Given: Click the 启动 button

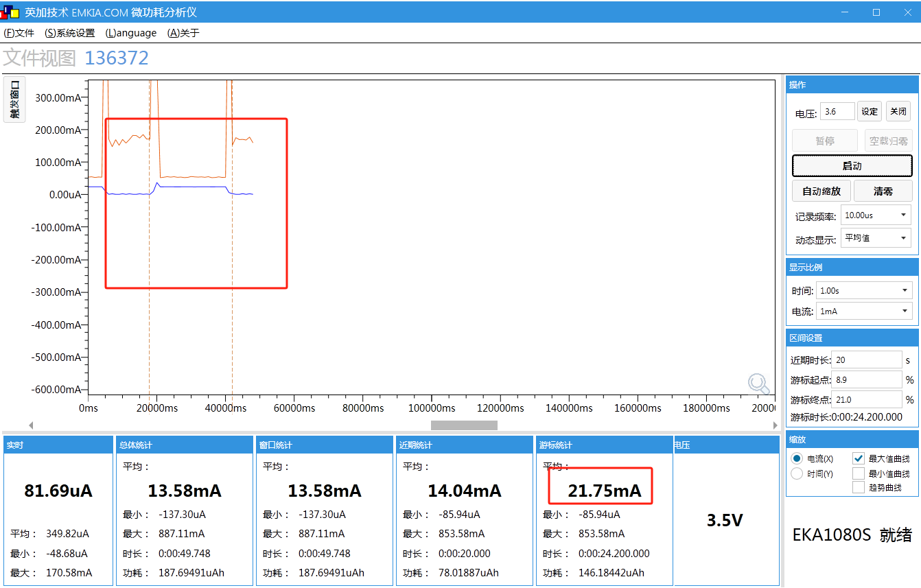Looking at the screenshot, I should click(852, 166).
